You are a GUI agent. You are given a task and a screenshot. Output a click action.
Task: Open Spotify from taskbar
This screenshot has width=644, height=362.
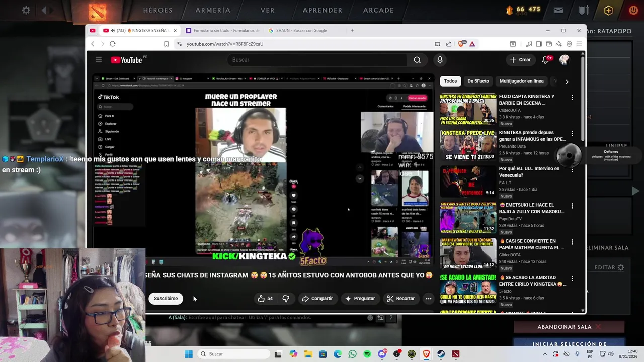[x=367, y=354]
